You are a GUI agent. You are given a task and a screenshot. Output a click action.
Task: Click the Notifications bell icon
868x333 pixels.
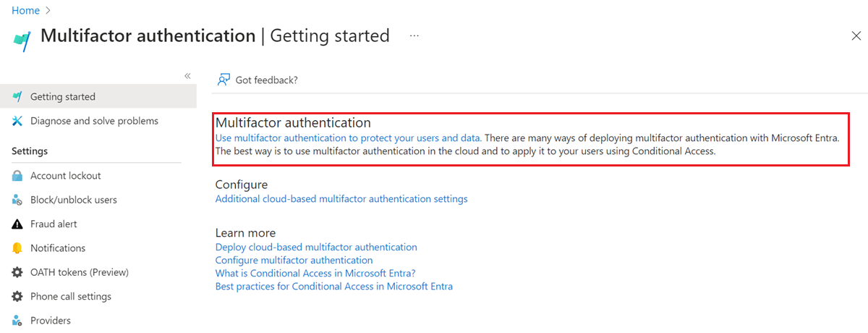(x=17, y=248)
